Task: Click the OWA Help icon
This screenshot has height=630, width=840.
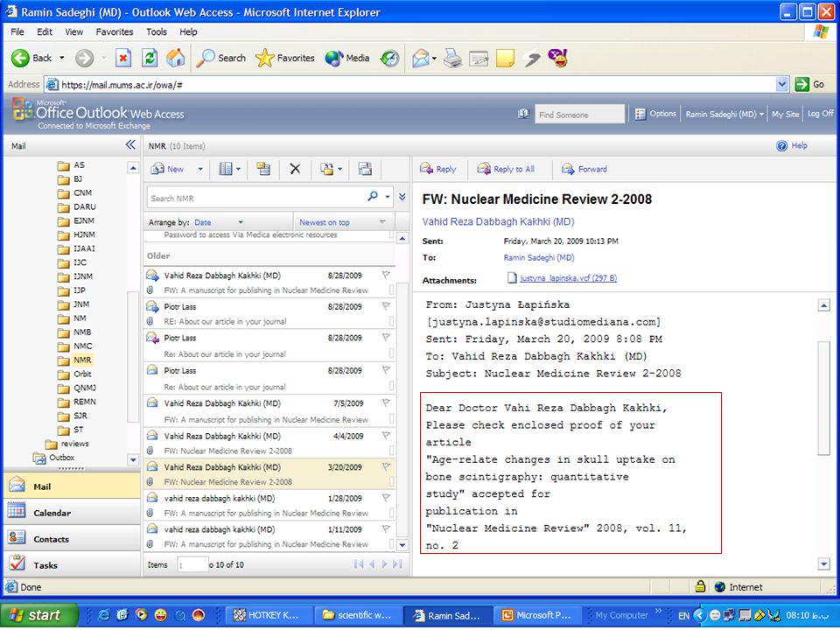Action: tap(792, 146)
